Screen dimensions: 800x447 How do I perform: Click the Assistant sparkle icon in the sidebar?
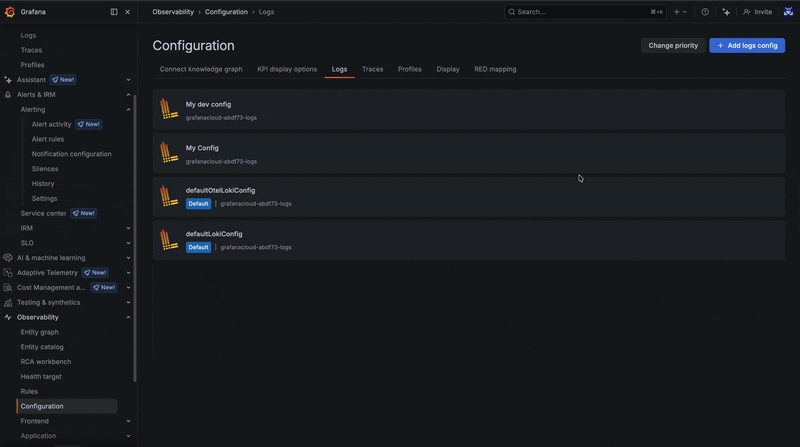(x=8, y=80)
